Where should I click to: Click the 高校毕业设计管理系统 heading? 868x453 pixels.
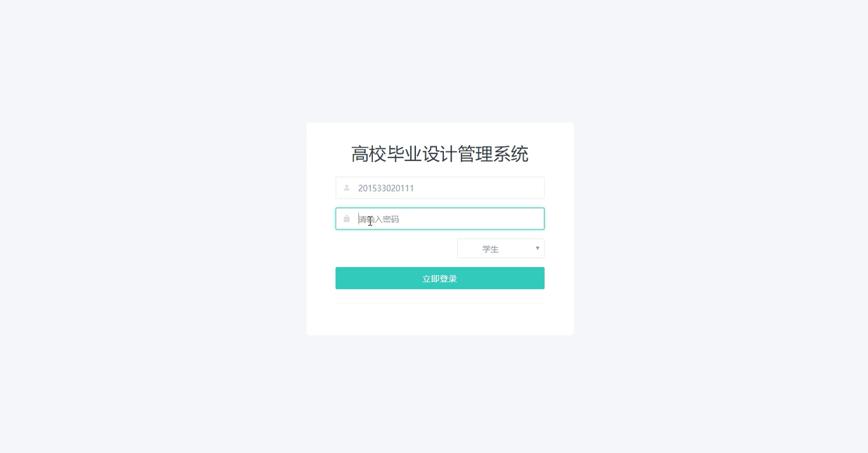point(440,154)
